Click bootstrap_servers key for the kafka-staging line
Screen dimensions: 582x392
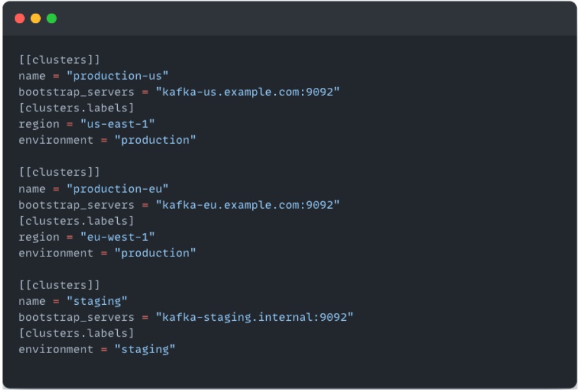point(76,317)
